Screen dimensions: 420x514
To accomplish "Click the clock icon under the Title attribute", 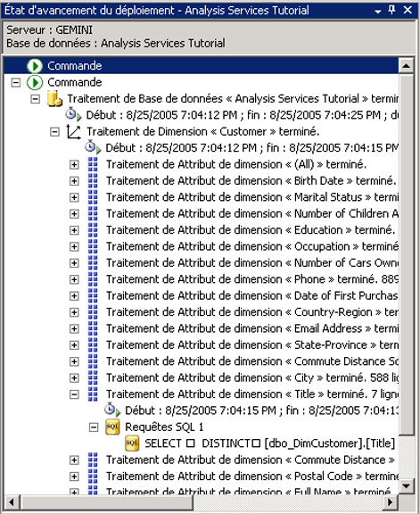I will pyautogui.click(x=112, y=410).
